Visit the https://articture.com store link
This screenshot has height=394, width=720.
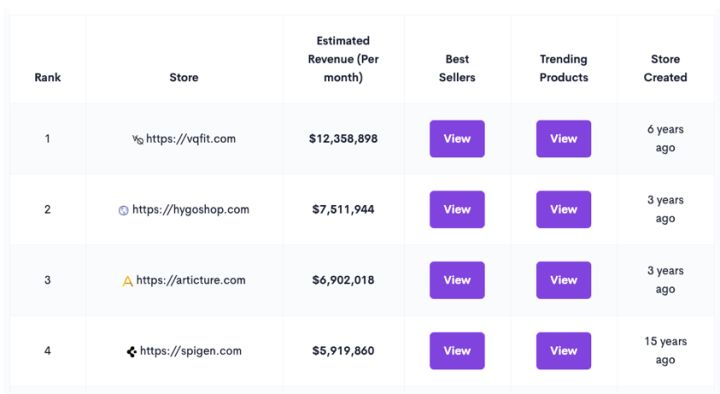[191, 280]
